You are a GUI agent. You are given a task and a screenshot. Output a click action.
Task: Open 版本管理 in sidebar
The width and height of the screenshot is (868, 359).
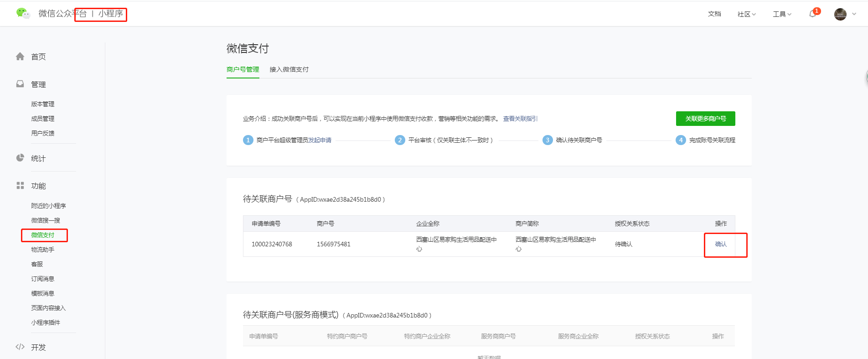(43, 104)
